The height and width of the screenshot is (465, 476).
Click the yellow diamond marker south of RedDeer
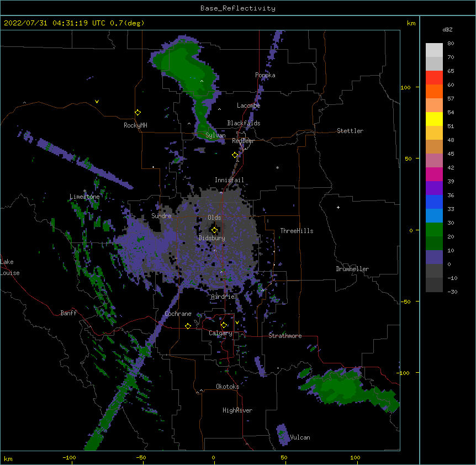pyautogui.click(x=235, y=155)
